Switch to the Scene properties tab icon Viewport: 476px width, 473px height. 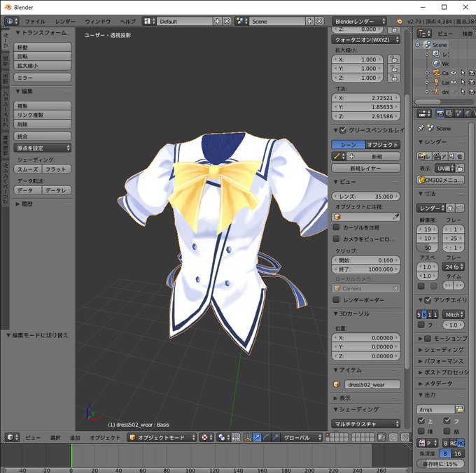pyautogui.click(x=458, y=113)
